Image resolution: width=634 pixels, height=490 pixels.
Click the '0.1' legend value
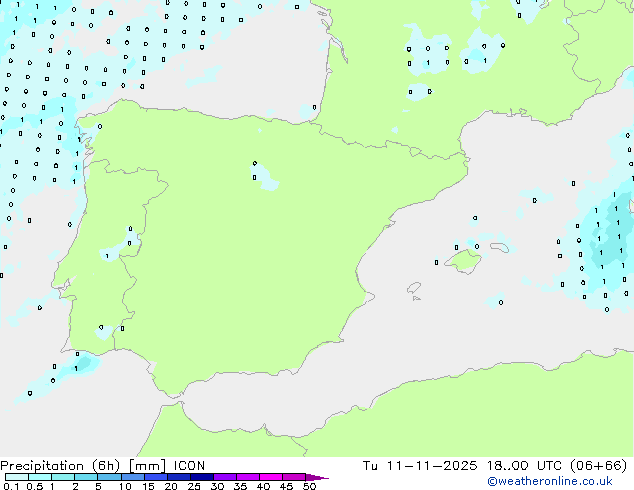pyautogui.click(x=11, y=486)
